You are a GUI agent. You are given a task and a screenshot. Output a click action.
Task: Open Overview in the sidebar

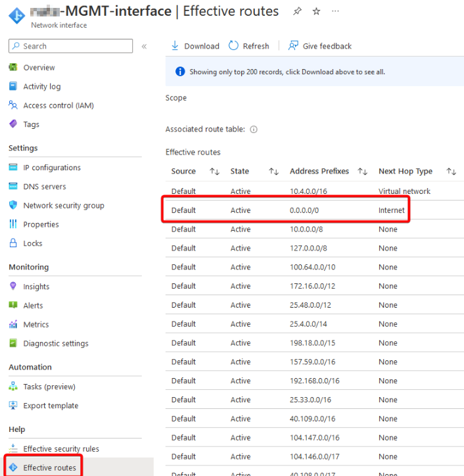coord(39,68)
